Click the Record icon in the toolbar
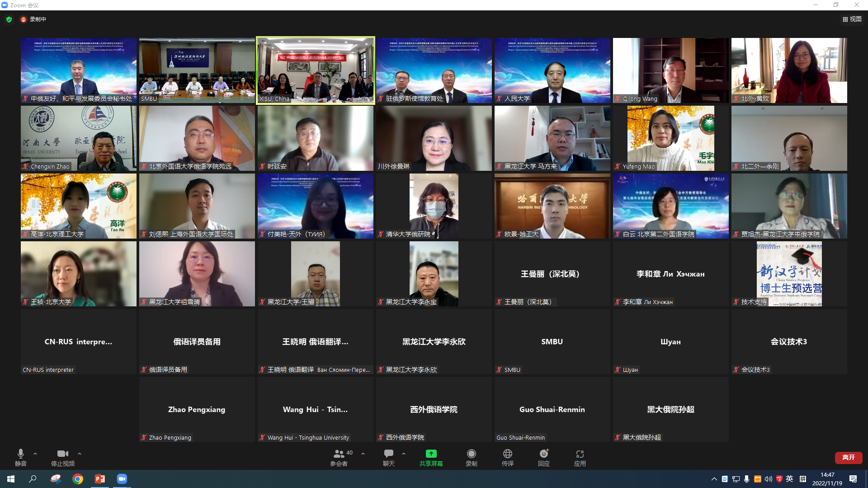Image resolution: width=868 pixels, height=488 pixels. tap(471, 454)
